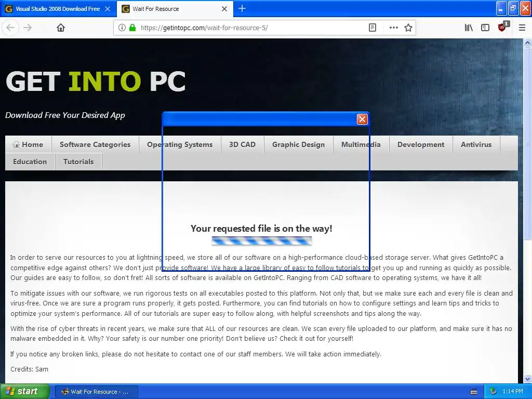Bookmark this page with the star icon
The width and height of the screenshot is (532, 399).
pos(408,28)
